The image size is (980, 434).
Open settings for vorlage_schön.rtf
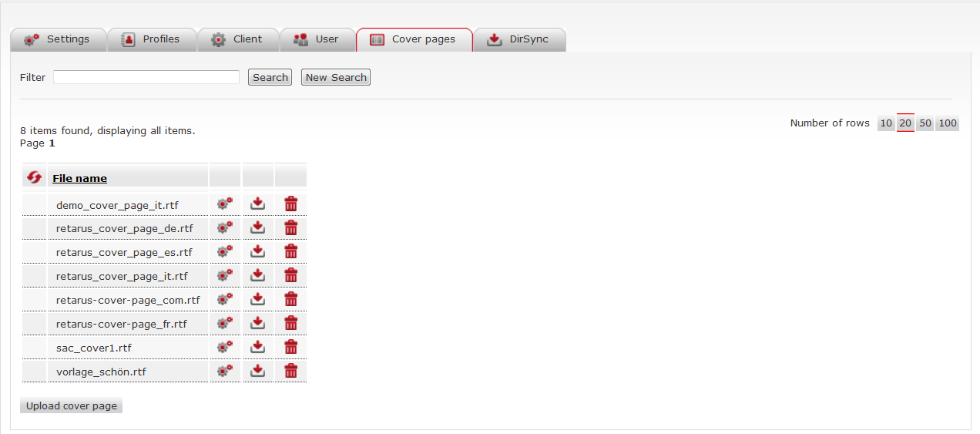pos(225,372)
